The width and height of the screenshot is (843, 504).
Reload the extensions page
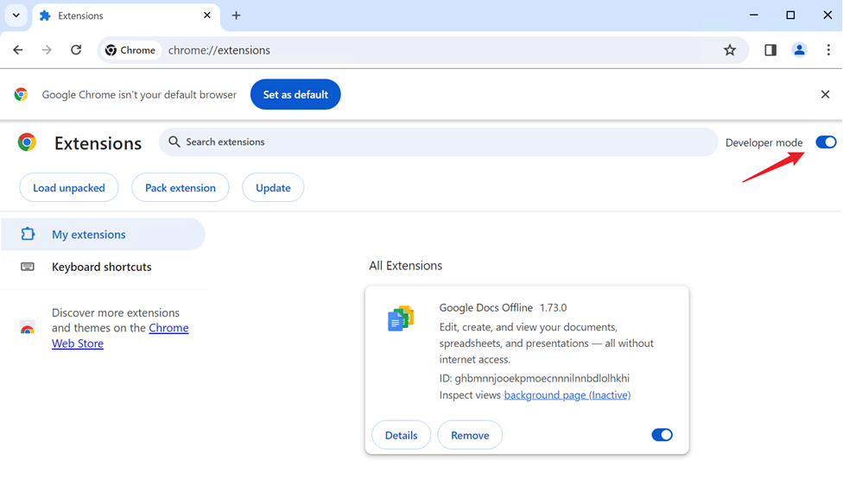76,49
